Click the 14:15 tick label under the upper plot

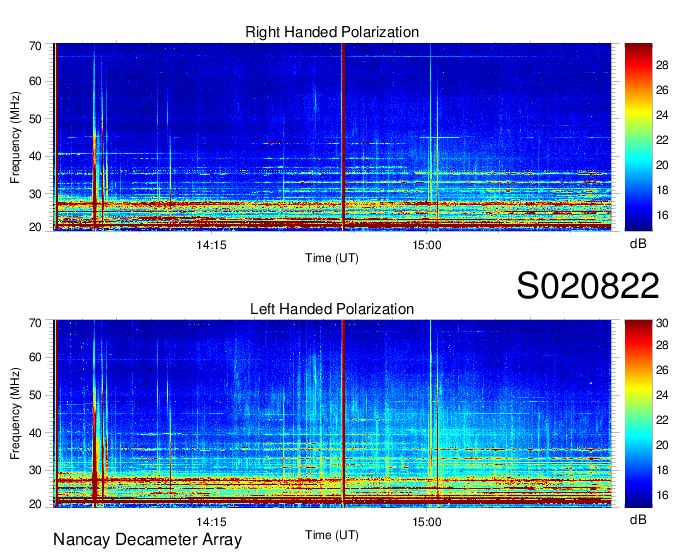pyautogui.click(x=211, y=245)
